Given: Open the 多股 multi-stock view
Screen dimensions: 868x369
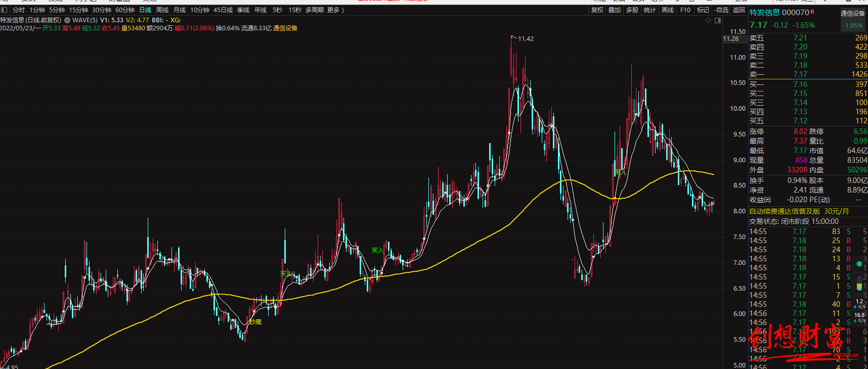Looking at the screenshot, I should [632, 10].
